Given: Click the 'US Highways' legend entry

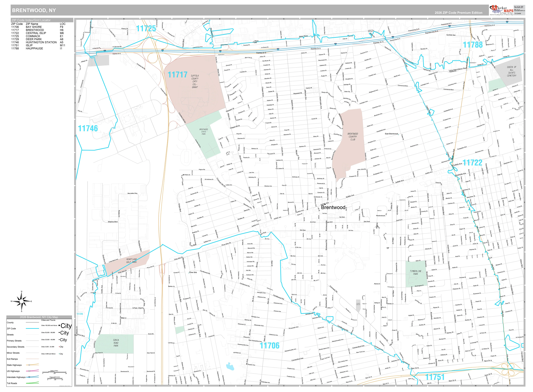Looking at the screenshot, I should coord(13,371).
